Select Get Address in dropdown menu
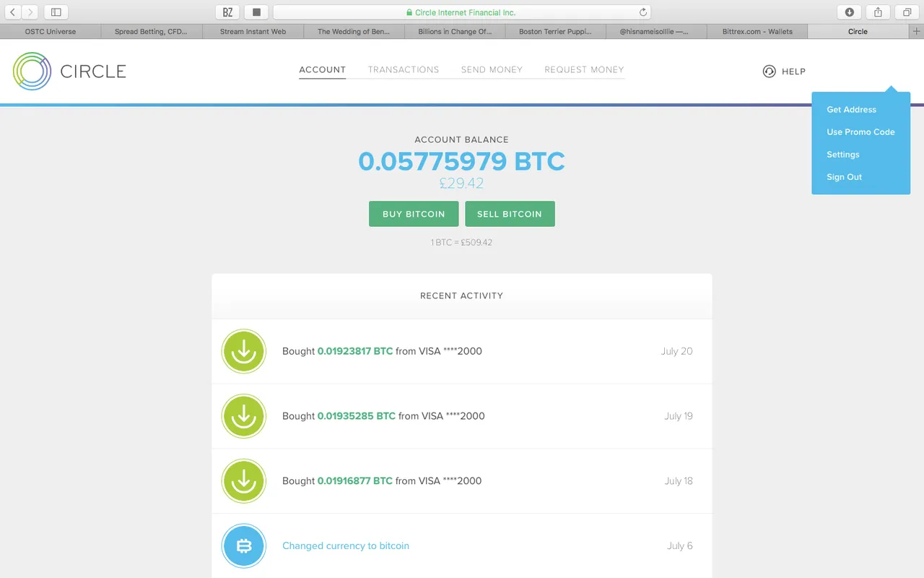Image resolution: width=924 pixels, height=578 pixels. point(851,110)
